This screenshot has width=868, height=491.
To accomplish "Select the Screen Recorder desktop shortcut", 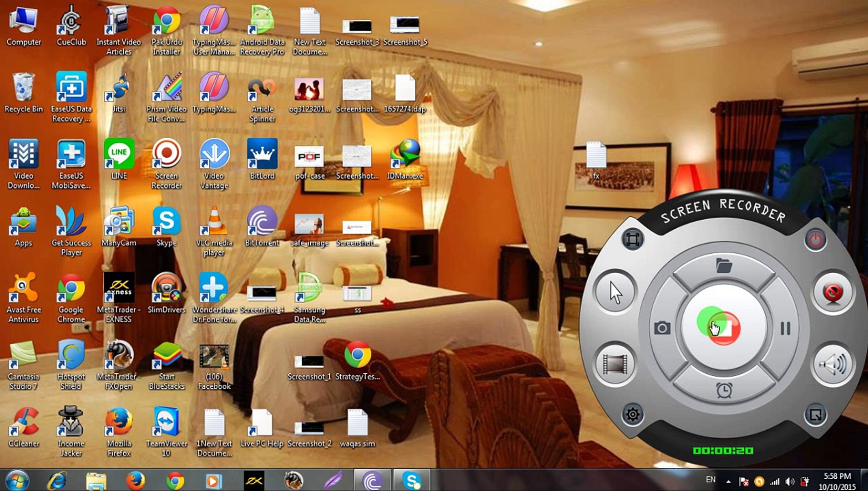I will point(167,164).
